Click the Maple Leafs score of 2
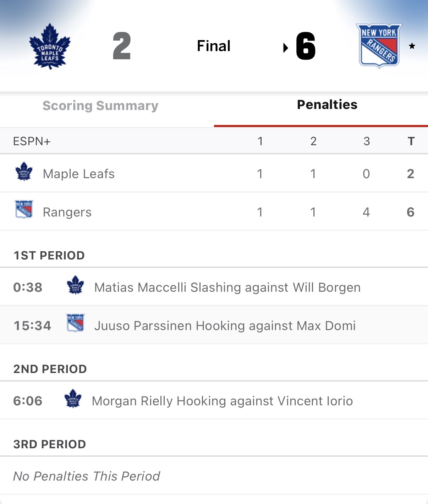 122,46
